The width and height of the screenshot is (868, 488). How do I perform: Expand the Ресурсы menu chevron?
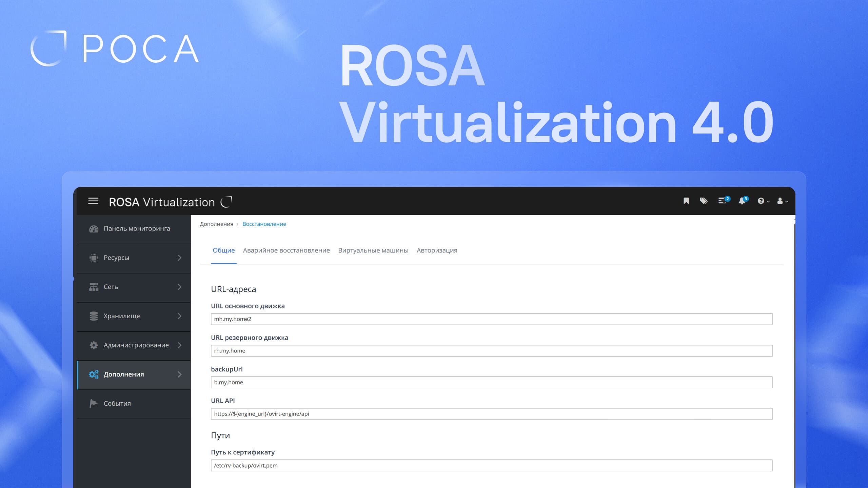pos(180,258)
